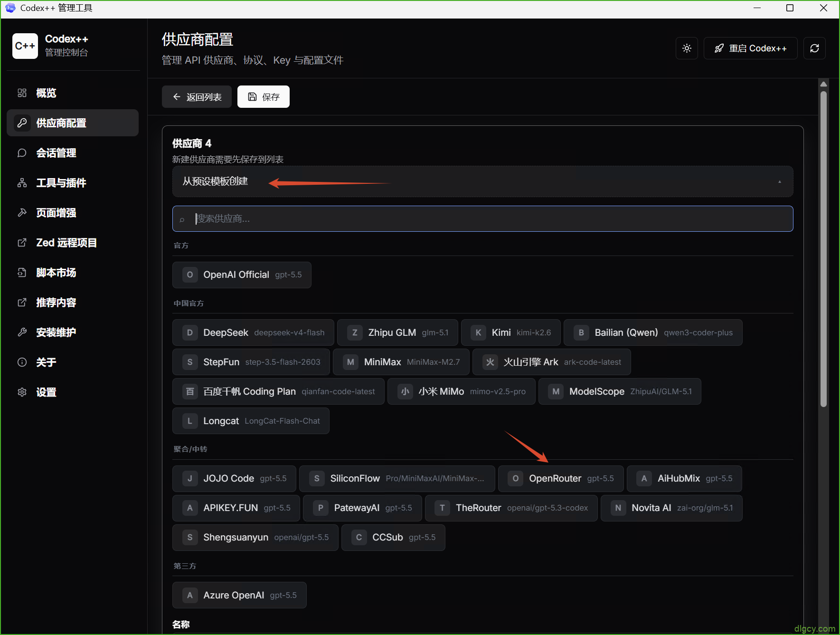Click the 聚合/中转 section label

click(190, 449)
